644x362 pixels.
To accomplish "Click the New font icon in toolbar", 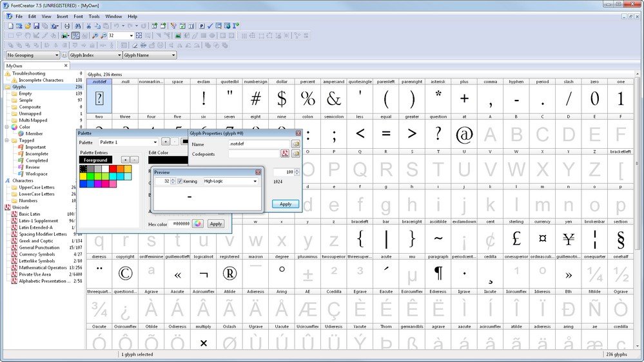I will click(11, 26).
